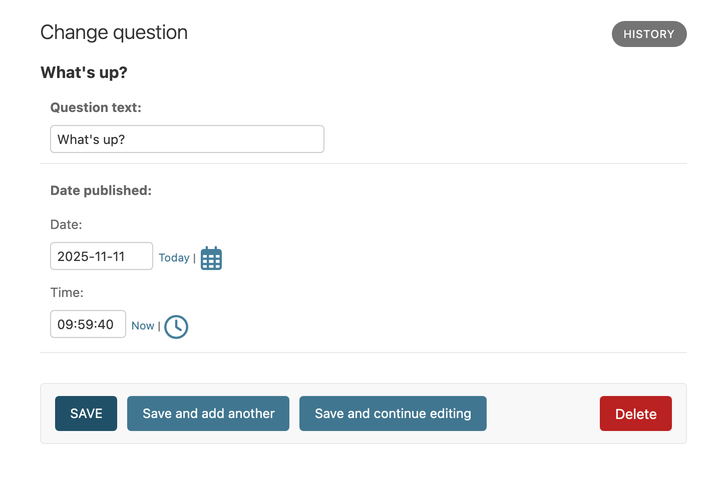The height and width of the screenshot is (484, 727).
Task: Click Save and add another
Action: tap(208, 414)
